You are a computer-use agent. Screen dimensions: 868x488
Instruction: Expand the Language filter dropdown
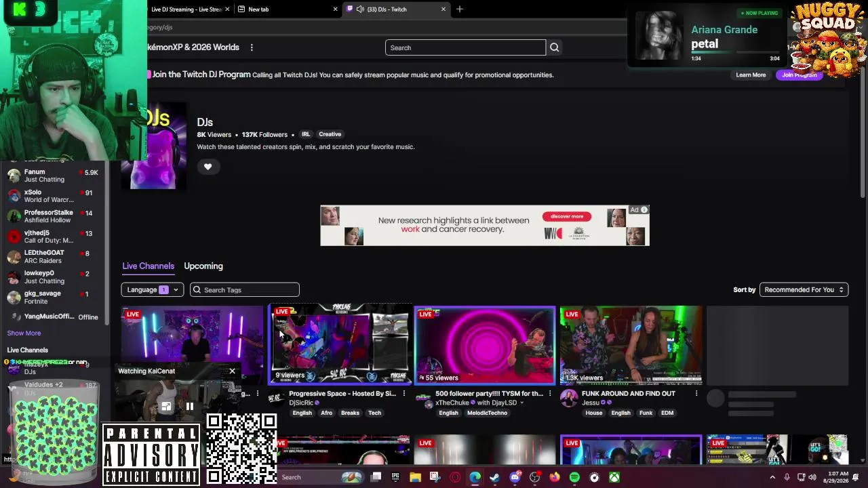click(x=153, y=290)
